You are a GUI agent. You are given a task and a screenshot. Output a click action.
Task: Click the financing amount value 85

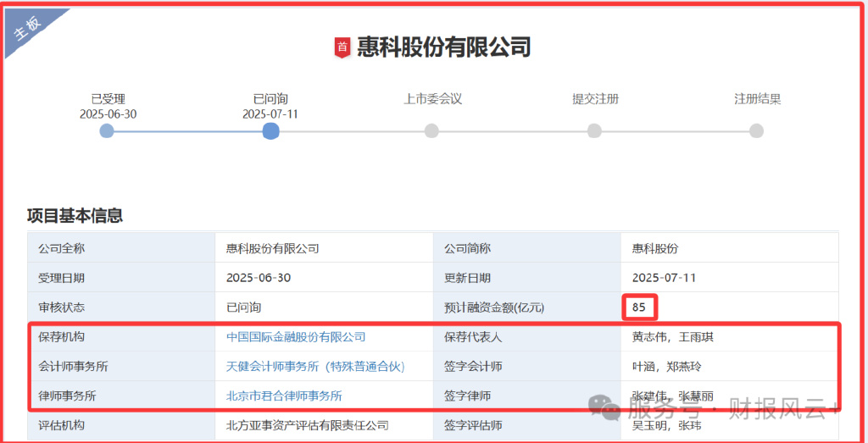click(x=639, y=307)
